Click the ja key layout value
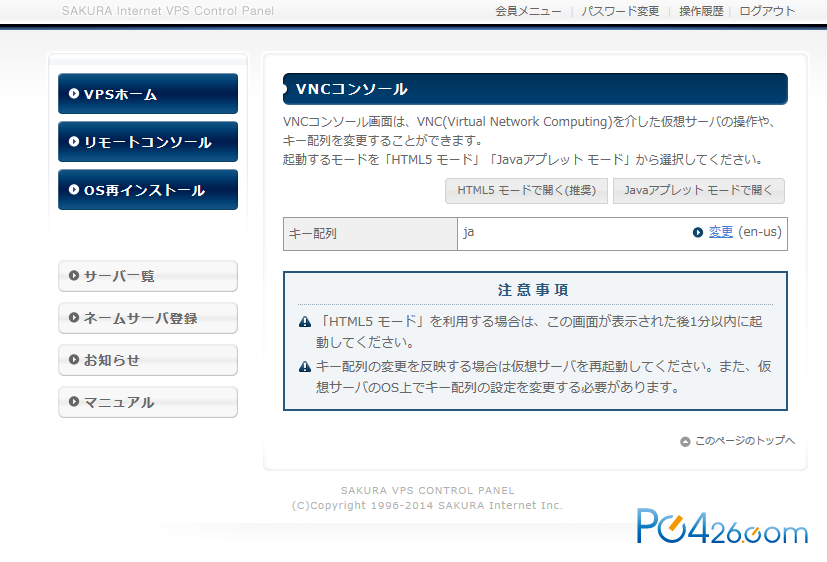This screenshot has width=827, height=562. 468,232
